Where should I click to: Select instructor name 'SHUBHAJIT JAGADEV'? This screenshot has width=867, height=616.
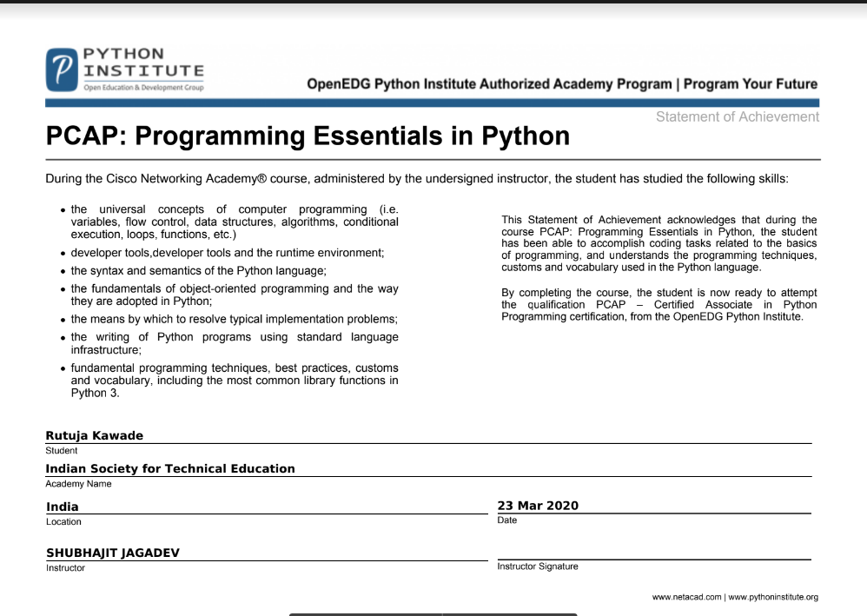coord(113,553)
